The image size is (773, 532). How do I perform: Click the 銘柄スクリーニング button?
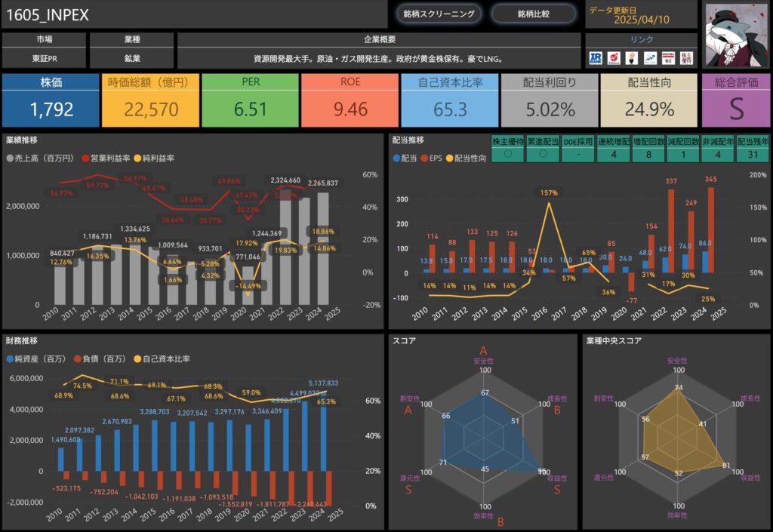(x=439, y=14)
